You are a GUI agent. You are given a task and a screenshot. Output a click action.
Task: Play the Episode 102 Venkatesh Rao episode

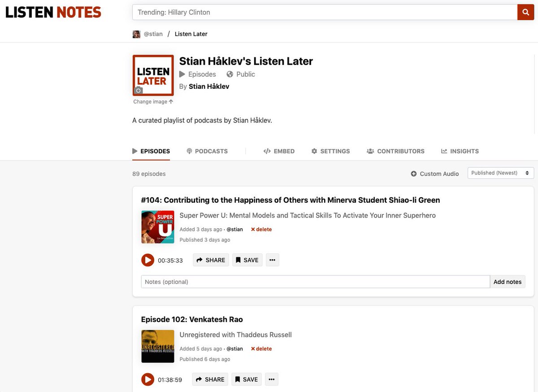tap(148, 379)
